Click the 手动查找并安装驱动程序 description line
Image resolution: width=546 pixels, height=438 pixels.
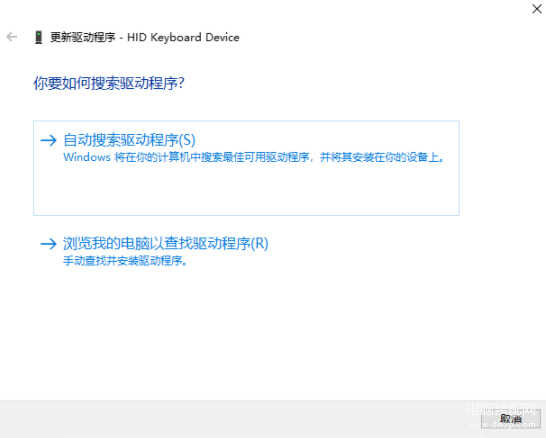coord(125,260)
